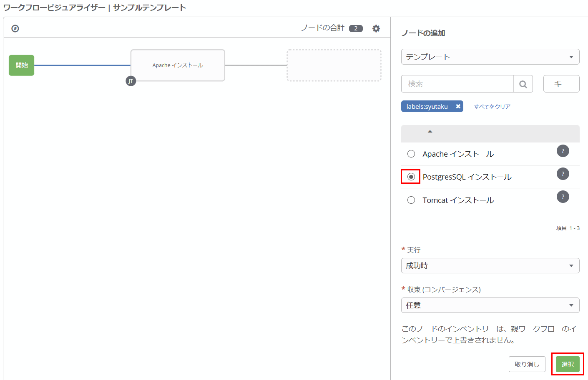Click the 取り消し cancel button
The width and height of the screenshot is (588, 380).
[x=527, y=364]
